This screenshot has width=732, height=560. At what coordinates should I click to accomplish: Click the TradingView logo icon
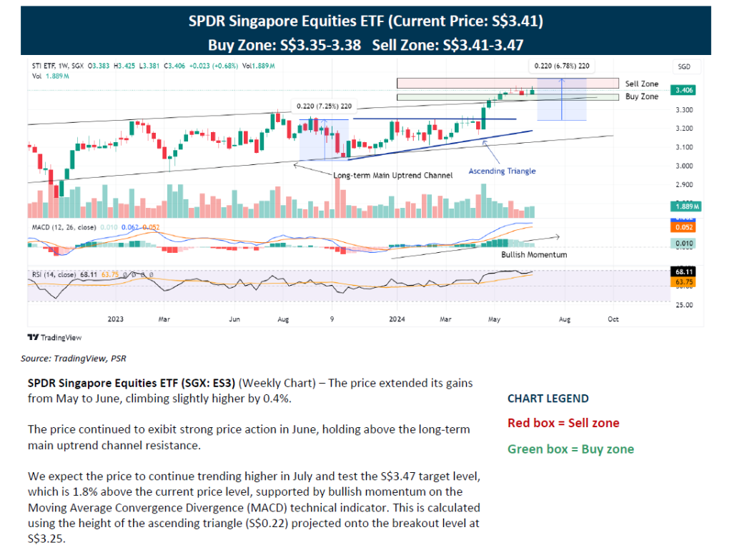click(32, 336)
